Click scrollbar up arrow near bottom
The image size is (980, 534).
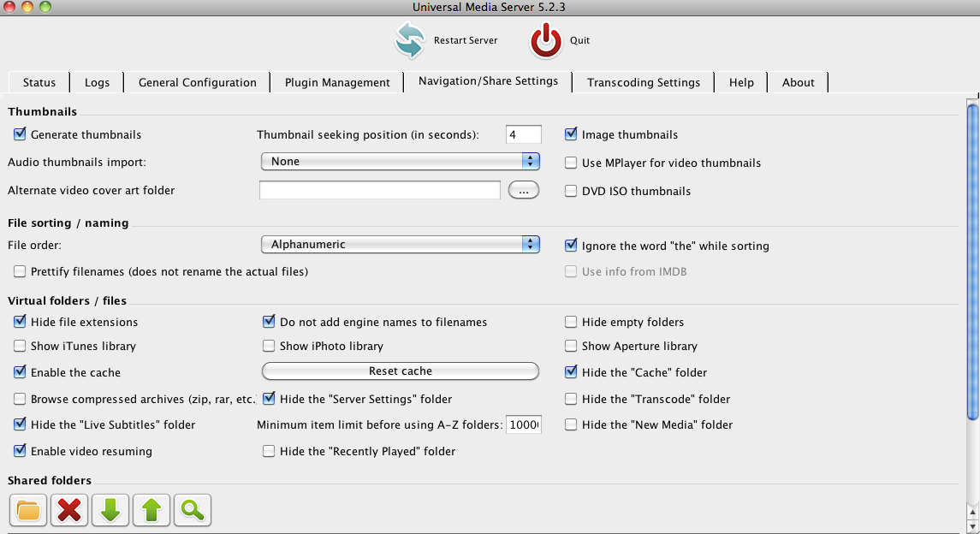point(972,513)
